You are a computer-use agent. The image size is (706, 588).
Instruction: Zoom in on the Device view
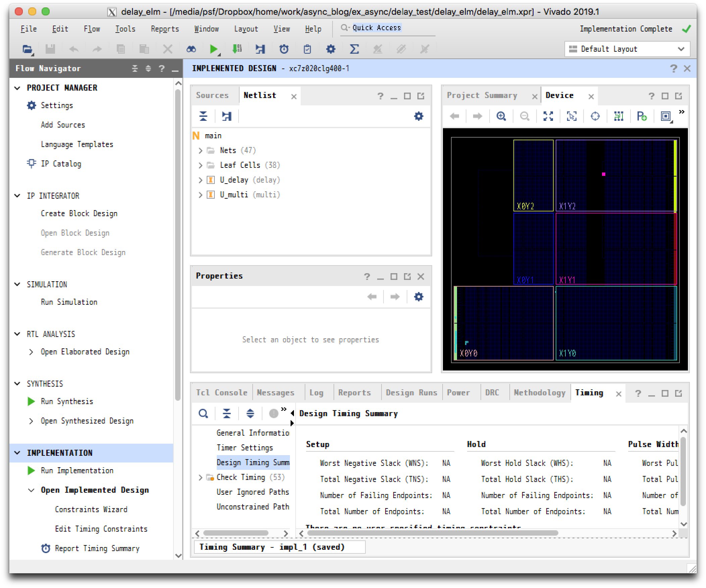501,116
